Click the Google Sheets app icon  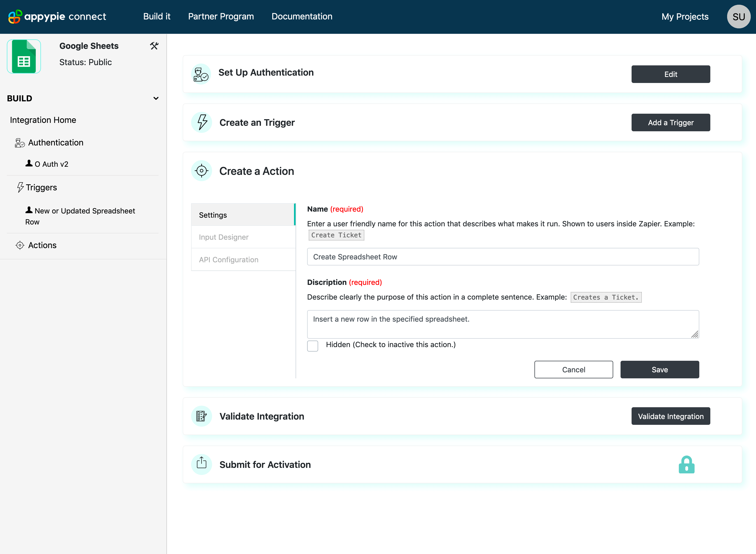coord(24,57)
